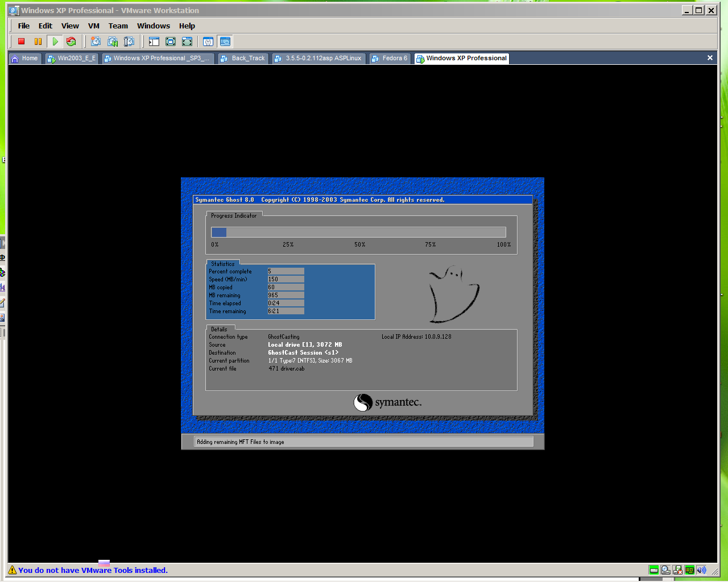Click the network adapter status icon
This screenshot has width=728, height=582.
(690, 570)
